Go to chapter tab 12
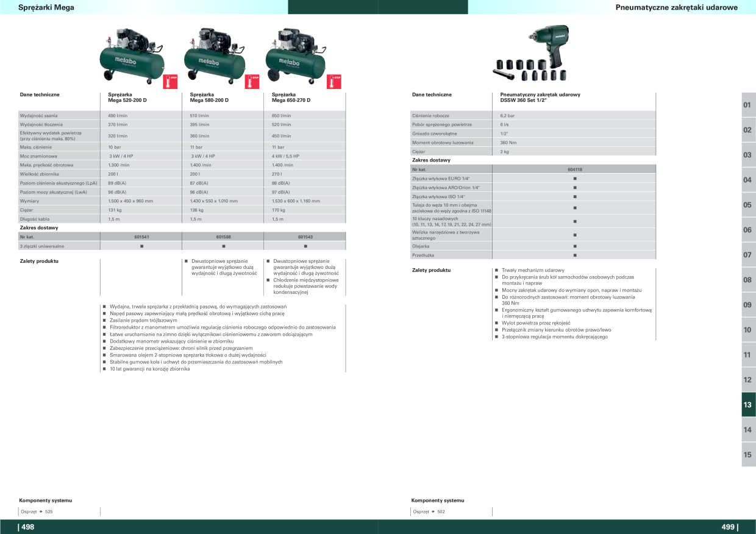756x534 pixels. (748, 380)
